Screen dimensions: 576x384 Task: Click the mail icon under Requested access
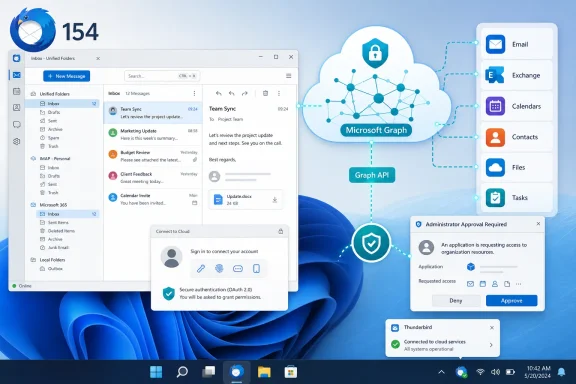click(470, 284)
